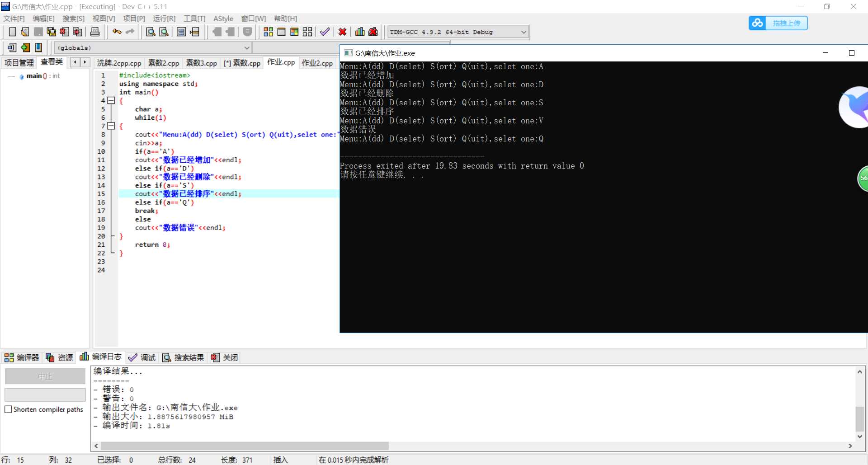Open the 视图[V] menu

104,19
